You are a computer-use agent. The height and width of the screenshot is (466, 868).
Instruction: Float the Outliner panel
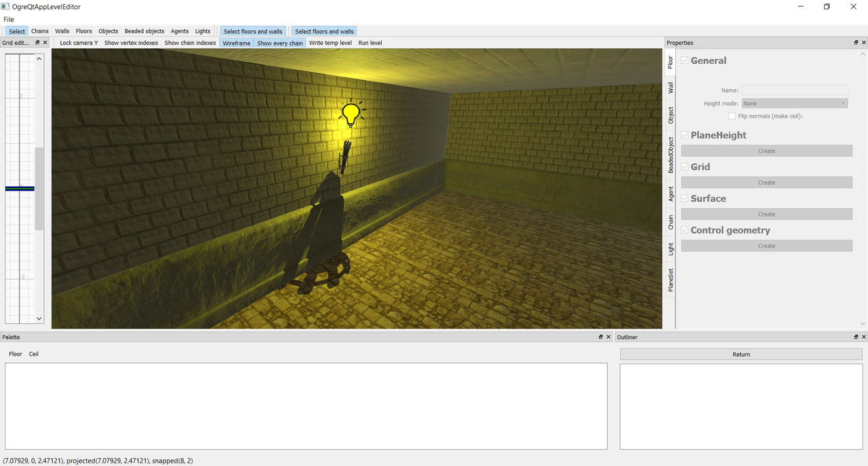tap(856, 337)
